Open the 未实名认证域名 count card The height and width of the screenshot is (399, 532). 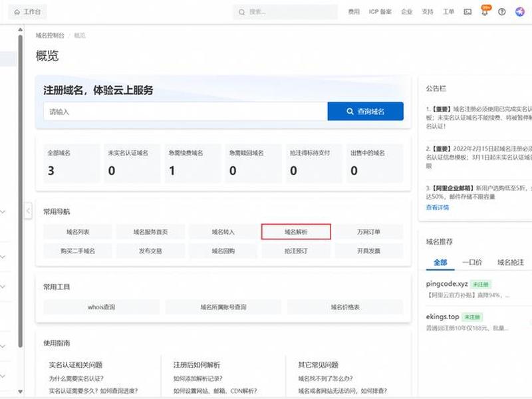click(132, 163)
